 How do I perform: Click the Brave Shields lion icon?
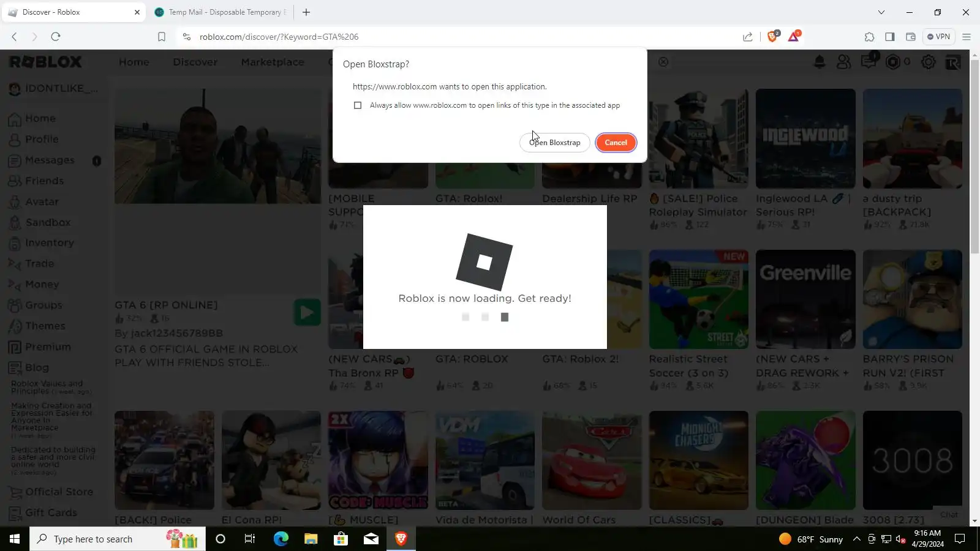pyautogui.click(x=772, y=37)
